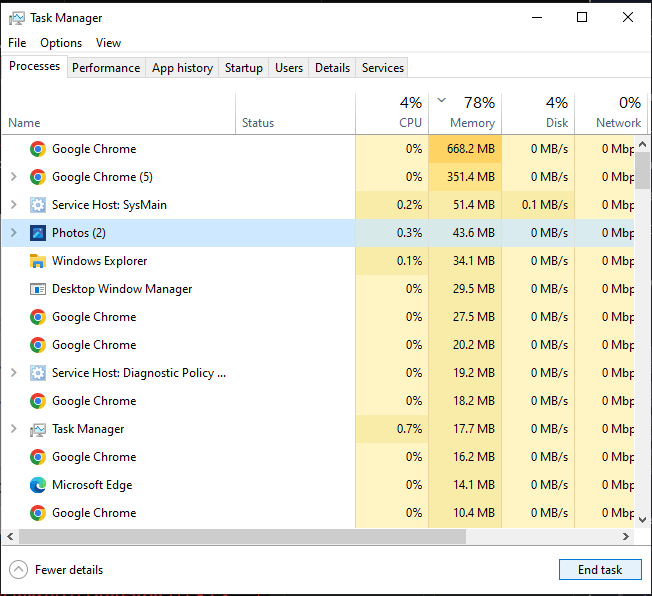The height and width of the screenshot is (596, 652).
Task: Switch to the Users tab
Action: coord(289,68)
